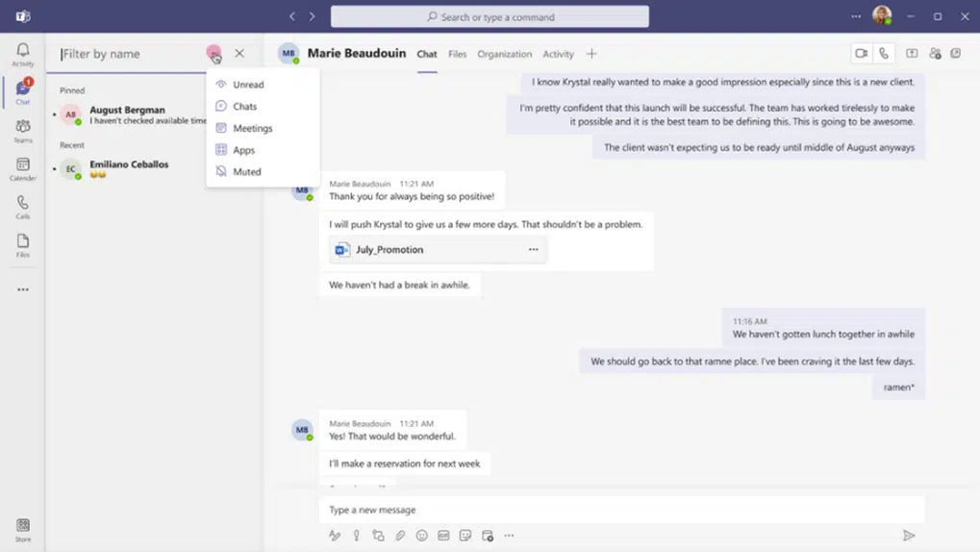Toggle the chat filter button

(214, 53)
